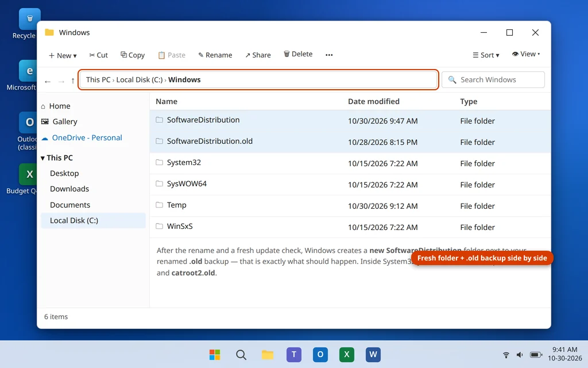Click the battery tray icon
The height and width of the screenshot is (368, 588).
point(536,355)
